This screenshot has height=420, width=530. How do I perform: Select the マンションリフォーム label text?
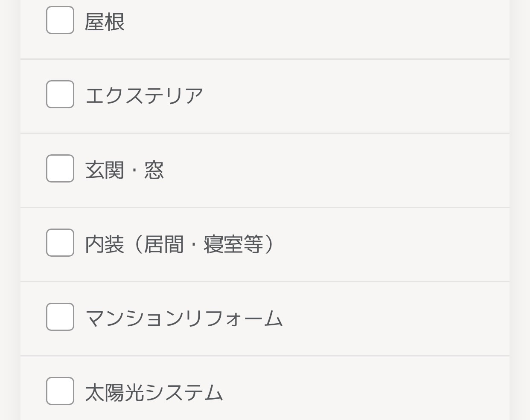point(184,318)
